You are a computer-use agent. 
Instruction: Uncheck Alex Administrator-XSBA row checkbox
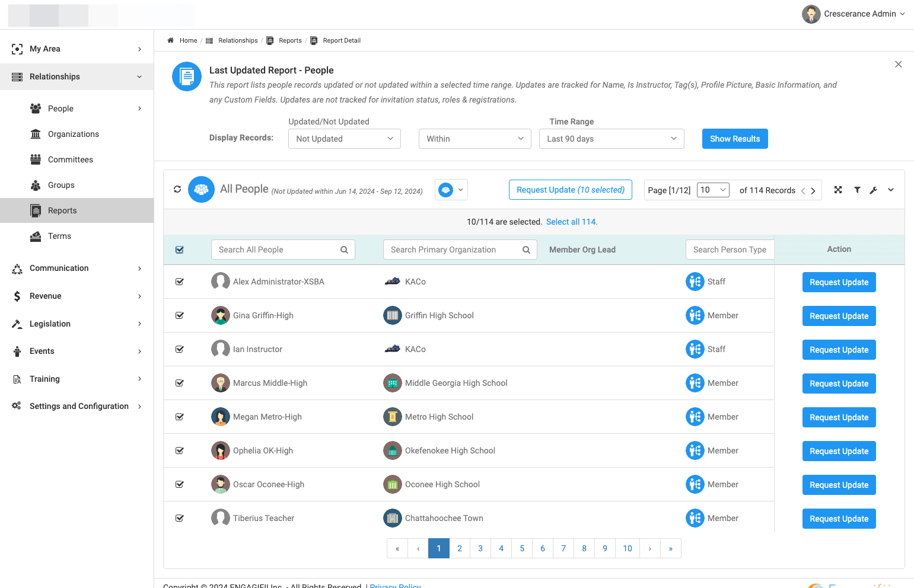[x=180, y=282]
